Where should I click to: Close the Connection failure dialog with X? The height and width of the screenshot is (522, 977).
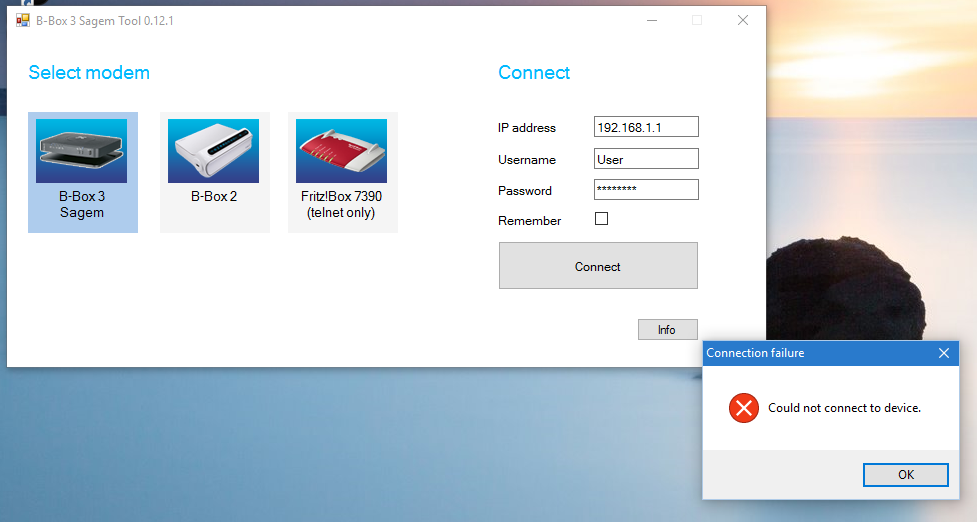pyautogui.click(x=943, y=353)
